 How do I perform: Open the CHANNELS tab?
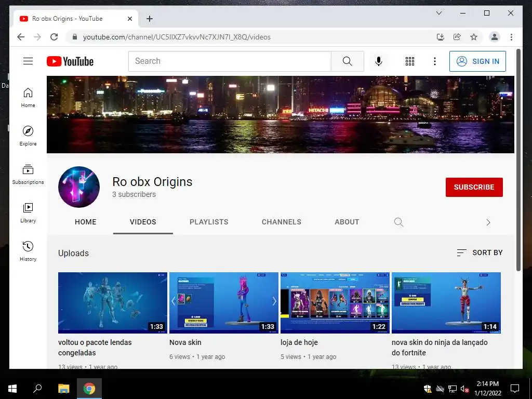(281, 222)
